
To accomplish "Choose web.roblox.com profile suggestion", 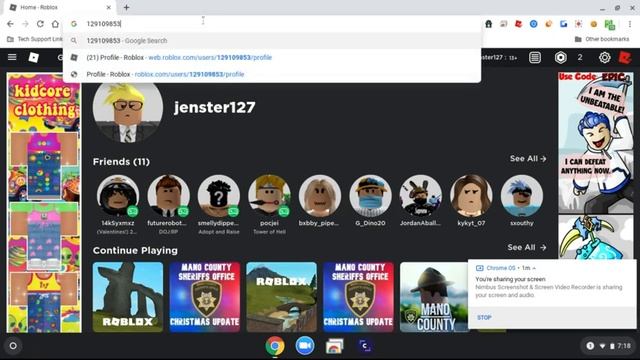I will click(272, 58).
